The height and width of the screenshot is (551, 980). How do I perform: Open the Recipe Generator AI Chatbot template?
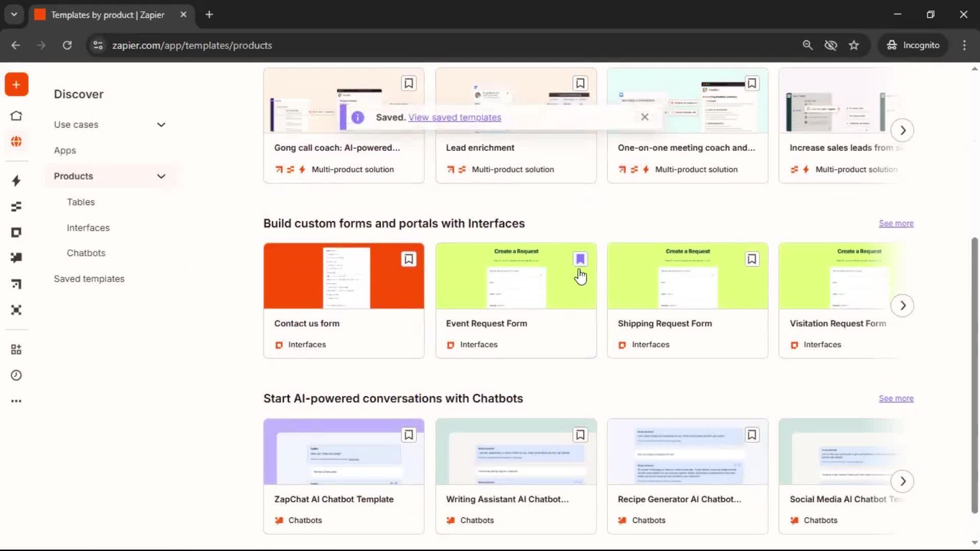point(688,476)
